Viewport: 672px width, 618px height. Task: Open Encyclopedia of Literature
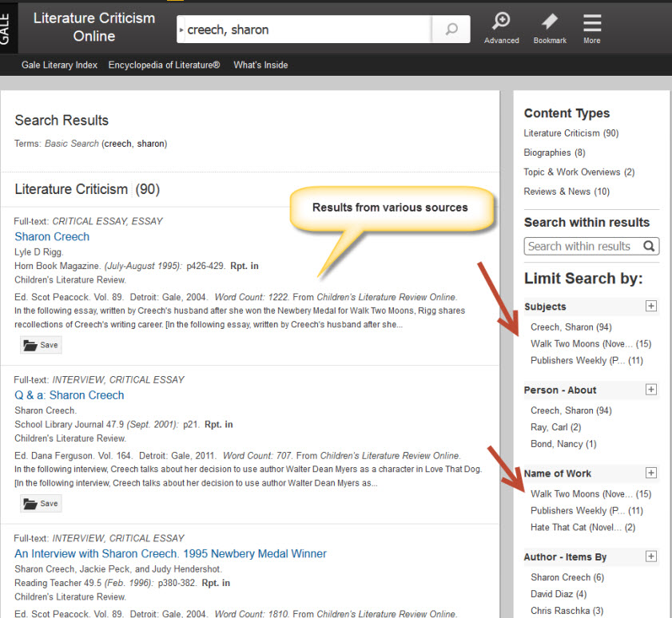tap(164, 65)
